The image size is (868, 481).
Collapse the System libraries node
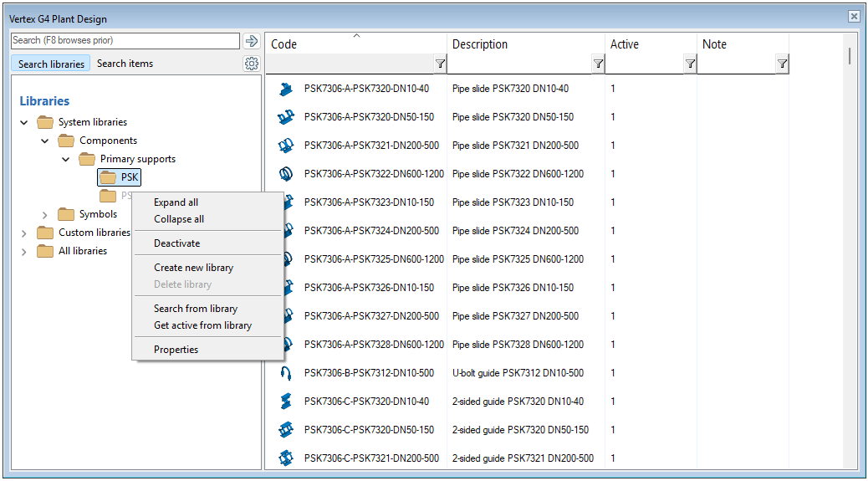click(23, 122)
